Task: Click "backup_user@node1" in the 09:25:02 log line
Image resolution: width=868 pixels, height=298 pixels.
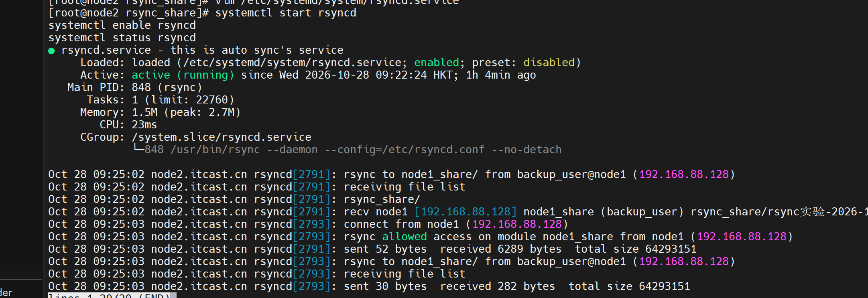Action: tap(571, 174)
